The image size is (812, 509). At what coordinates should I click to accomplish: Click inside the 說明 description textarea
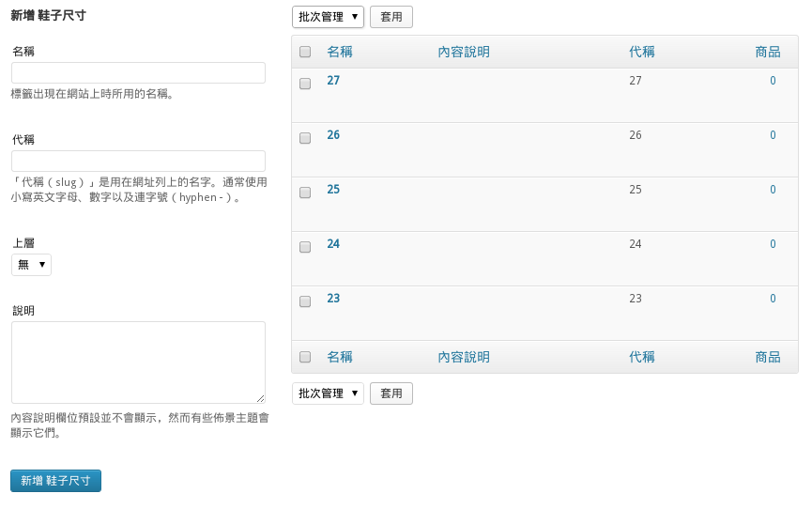pos(138,362)
